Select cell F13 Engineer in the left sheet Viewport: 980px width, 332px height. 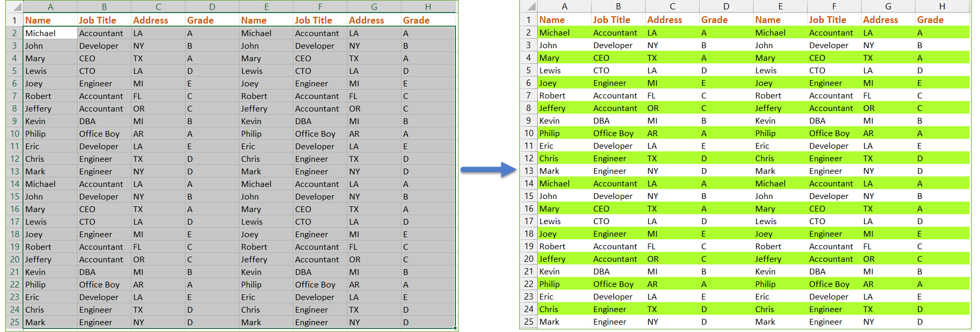pyautogui.click(x=320, y=171)
